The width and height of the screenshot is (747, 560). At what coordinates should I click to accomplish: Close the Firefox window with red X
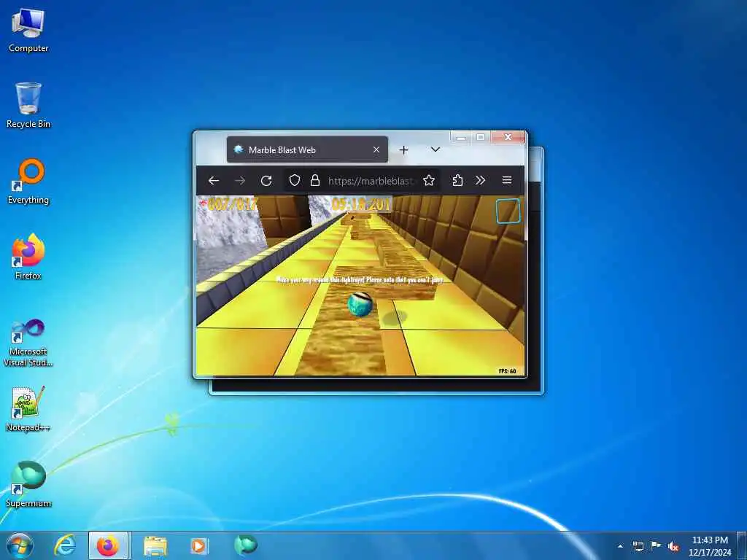point(508,138)
